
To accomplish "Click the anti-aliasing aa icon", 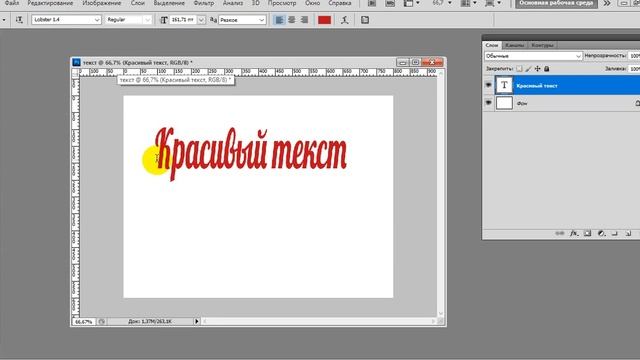I will pyautogui.click(x=213, y=20).
